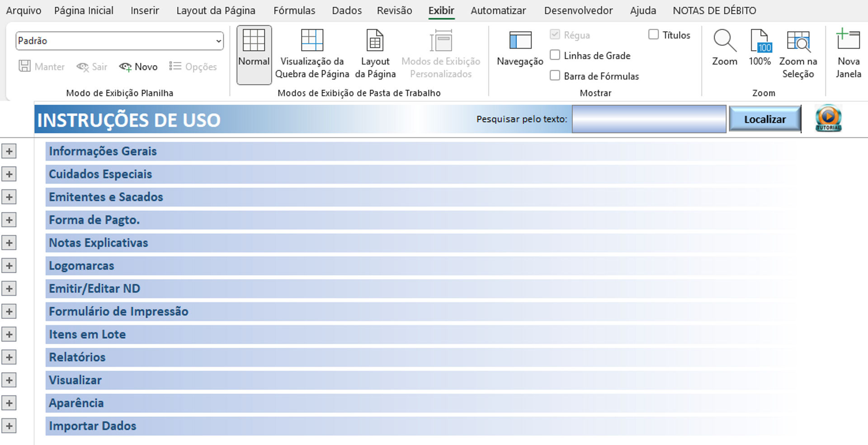Image resolution: width=868 pixels, height=445 pixels.
Task: Click the Informações Gerais heading
Action: coord(103,151)
